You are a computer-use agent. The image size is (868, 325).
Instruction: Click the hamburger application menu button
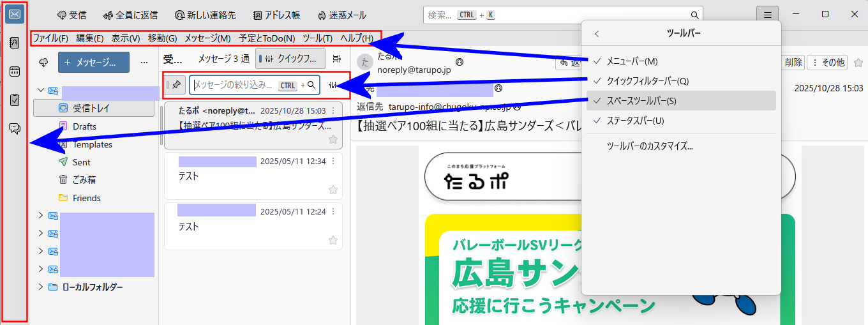point(767,15)
